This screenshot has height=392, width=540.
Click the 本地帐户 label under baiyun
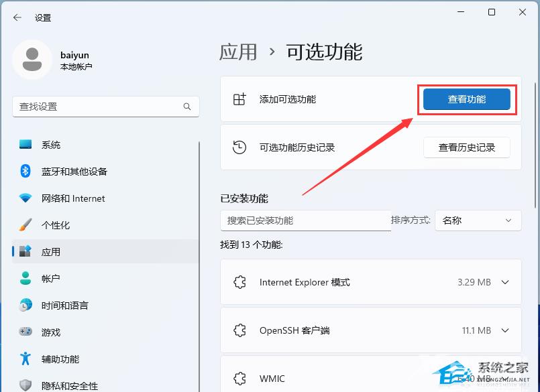pyautogui.click(x=76, y=66)
